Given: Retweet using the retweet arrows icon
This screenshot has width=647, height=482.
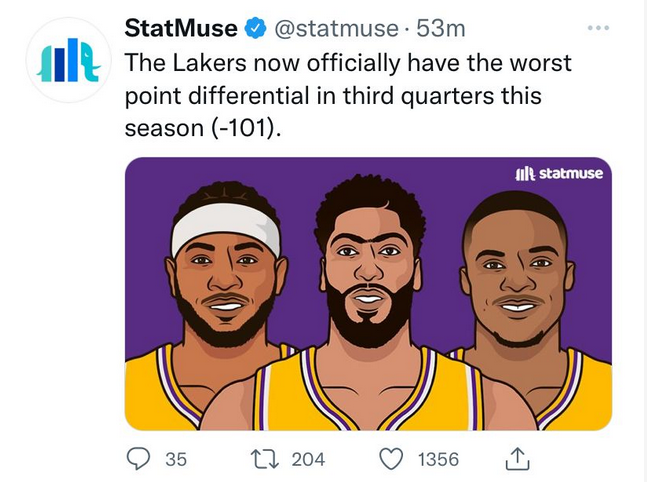Looking at the screenshot, I should pos(265,458).
